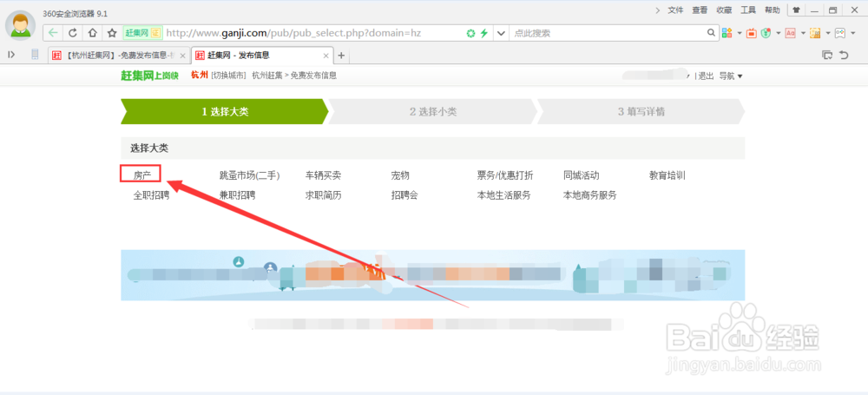Select the 房产 category
Screen dimensions: 868x395
point(141,175)
